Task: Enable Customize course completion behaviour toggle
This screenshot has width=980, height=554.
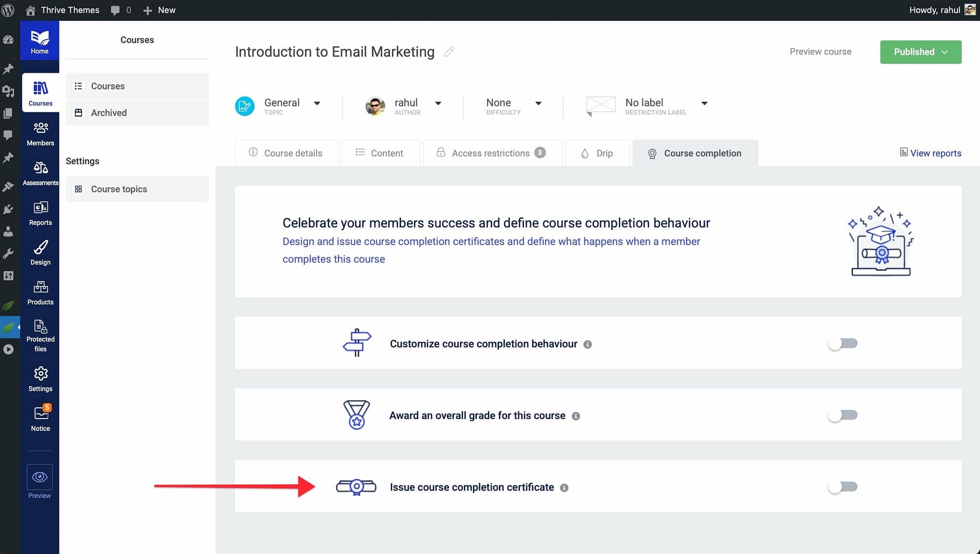Action: click(x=843, y=343)
